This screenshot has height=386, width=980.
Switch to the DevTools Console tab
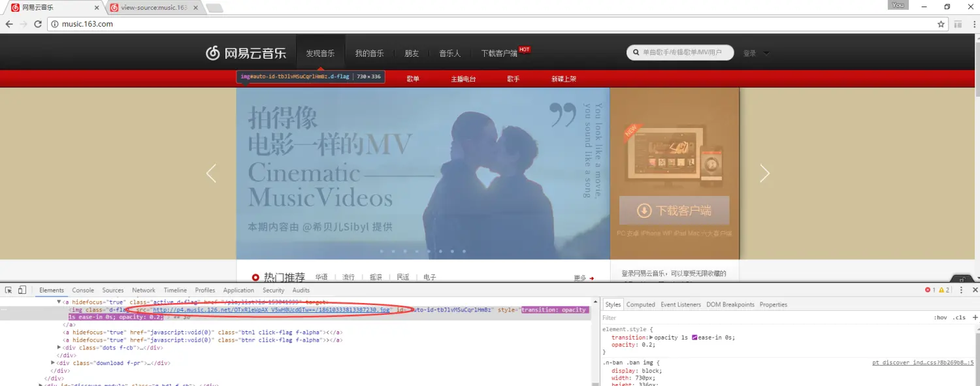(x=83, y=290)
